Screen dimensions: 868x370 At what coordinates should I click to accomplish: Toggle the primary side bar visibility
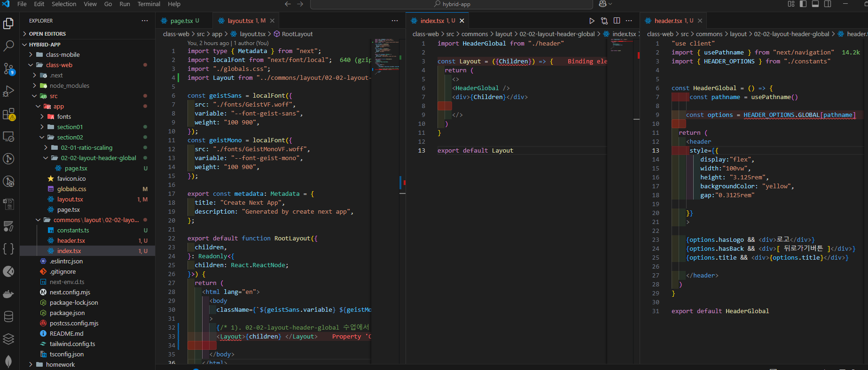(x=803, y=4)
